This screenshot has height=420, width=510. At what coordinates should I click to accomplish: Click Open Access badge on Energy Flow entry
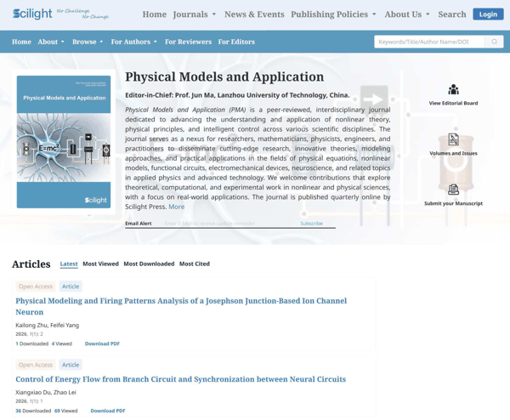pyautogui.click(x=36, y=365)
